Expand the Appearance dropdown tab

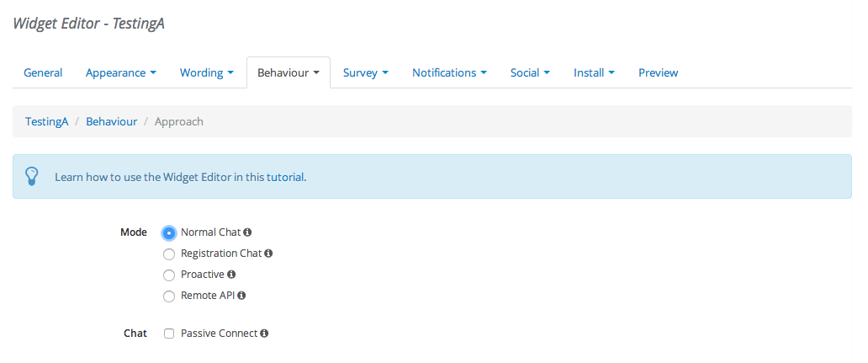[121, 72]
